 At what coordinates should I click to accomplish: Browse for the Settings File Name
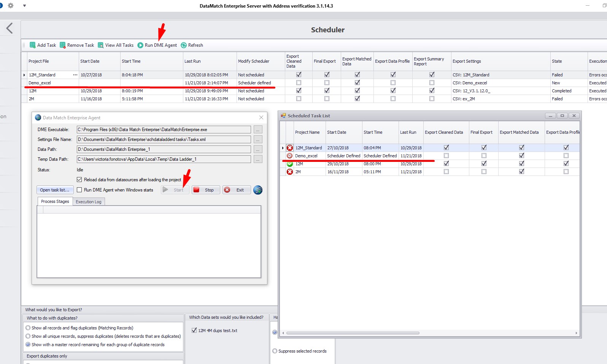[x=258, y=139]
